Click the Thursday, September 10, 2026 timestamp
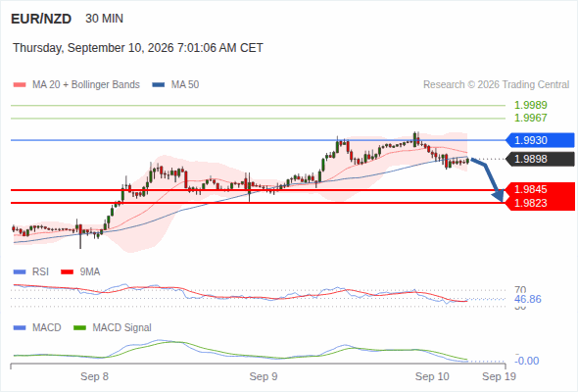 click(138, 48)
